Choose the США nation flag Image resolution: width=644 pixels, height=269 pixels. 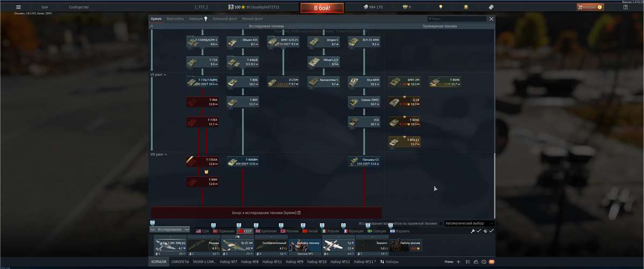203,231
